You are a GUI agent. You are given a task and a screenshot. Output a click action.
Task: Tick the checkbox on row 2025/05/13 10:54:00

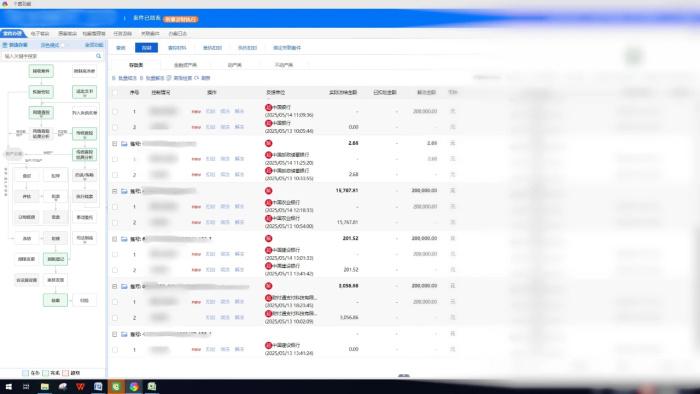115,222
